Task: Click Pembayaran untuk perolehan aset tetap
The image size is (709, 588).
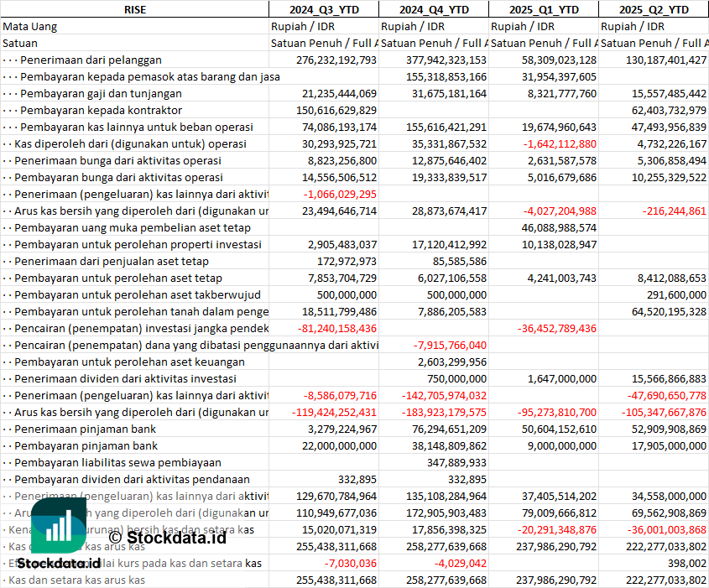Action: 118,278
